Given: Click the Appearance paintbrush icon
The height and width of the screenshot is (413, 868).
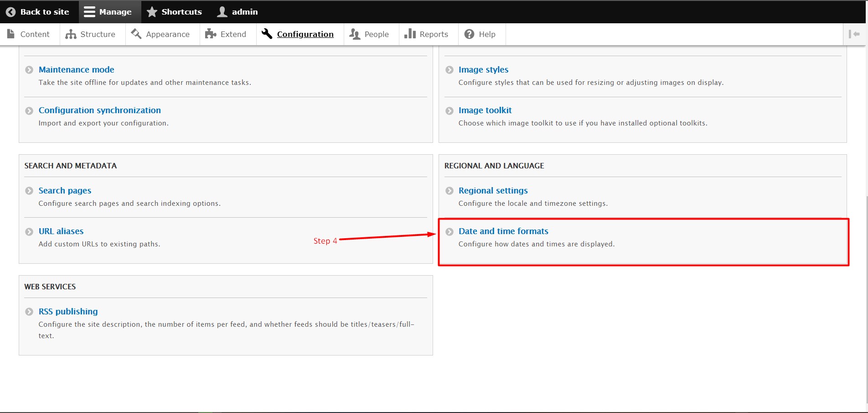Looking at the screenshot, I should pos(136,34).
